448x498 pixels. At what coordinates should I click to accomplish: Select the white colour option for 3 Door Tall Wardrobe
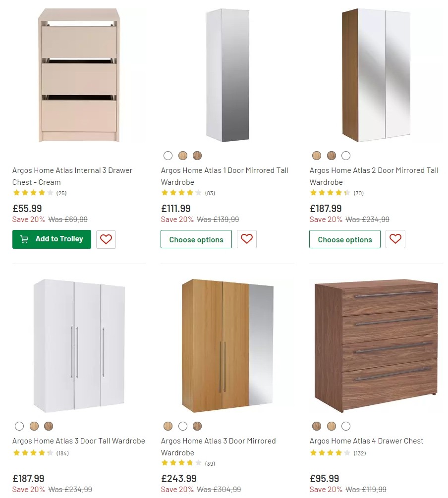(19, 426)
